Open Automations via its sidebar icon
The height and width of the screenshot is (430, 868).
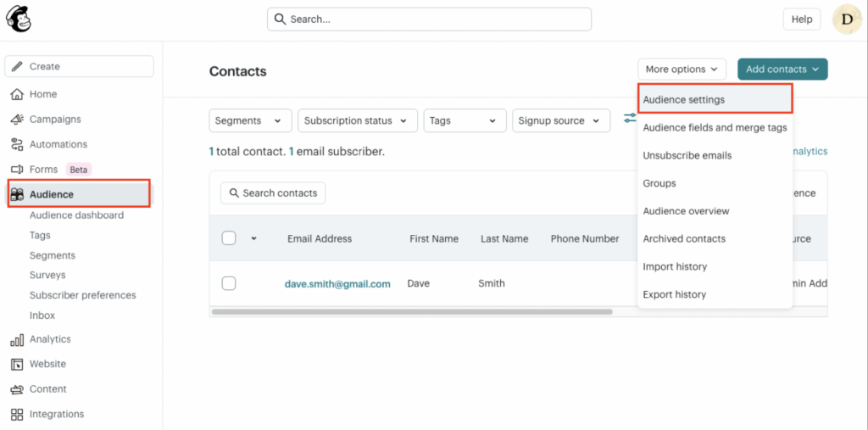click(x=17, y=144)
